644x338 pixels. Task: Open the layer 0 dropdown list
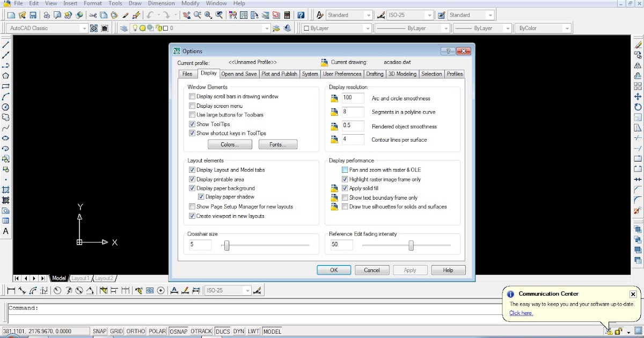(267, 28)
